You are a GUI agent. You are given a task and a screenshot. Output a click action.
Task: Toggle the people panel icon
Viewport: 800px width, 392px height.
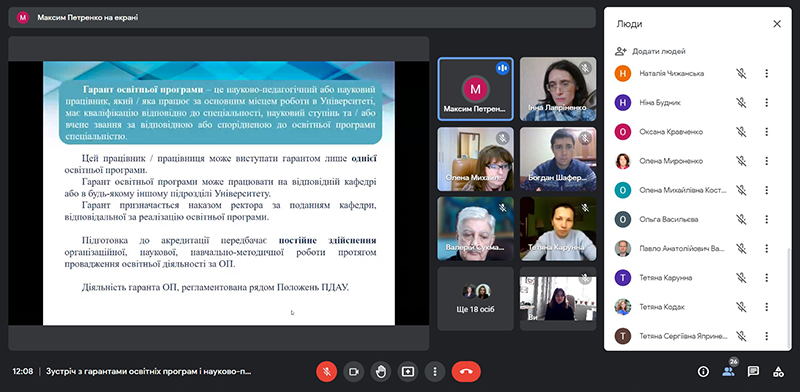(x=728, y=372)
